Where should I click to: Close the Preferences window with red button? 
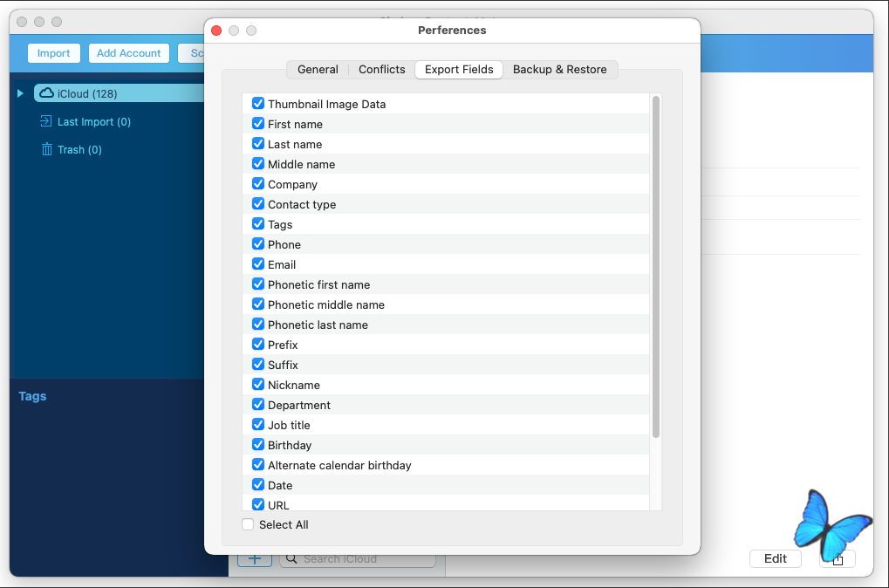click(x=216, y=31)
